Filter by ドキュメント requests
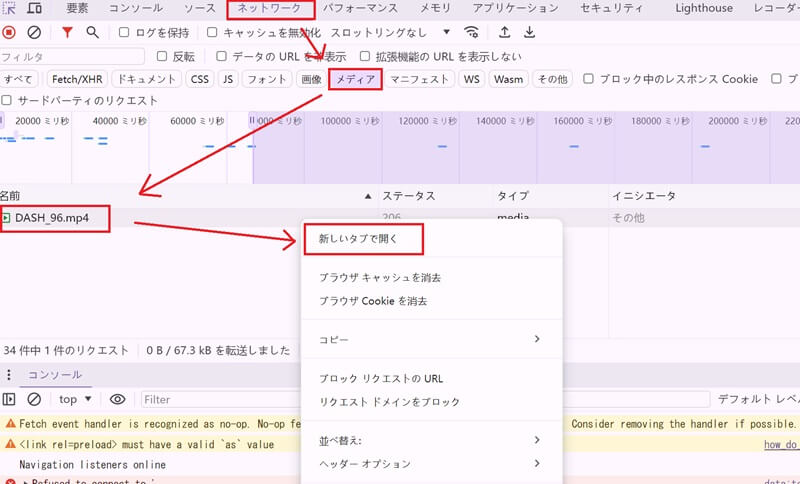The width and height of the screenshot is (800, 484). [x=146, y=79]
